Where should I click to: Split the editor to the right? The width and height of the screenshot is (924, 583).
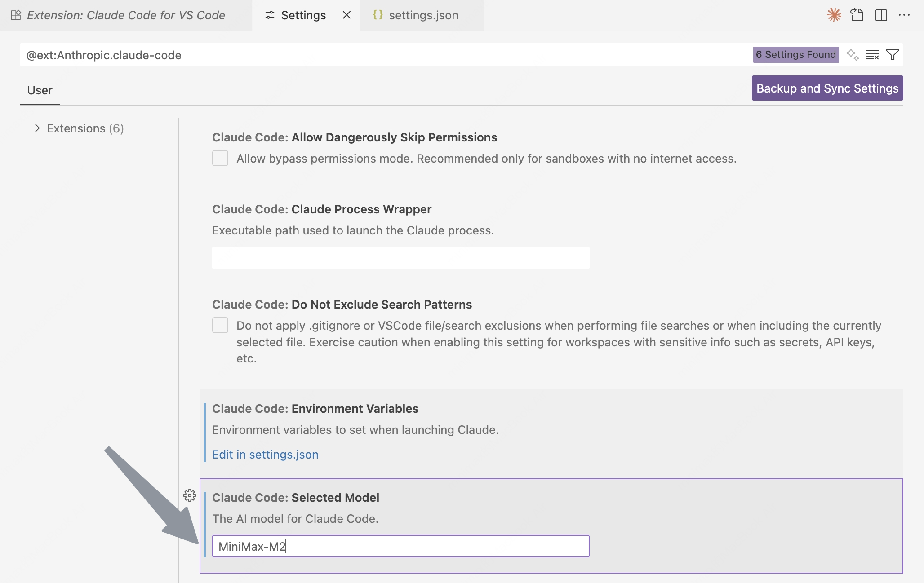point(881,15)
